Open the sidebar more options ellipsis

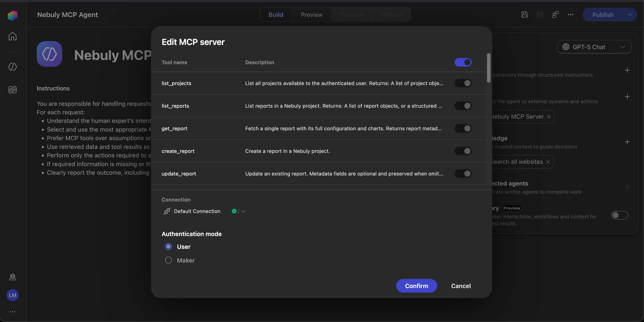(x=13, y=312)
